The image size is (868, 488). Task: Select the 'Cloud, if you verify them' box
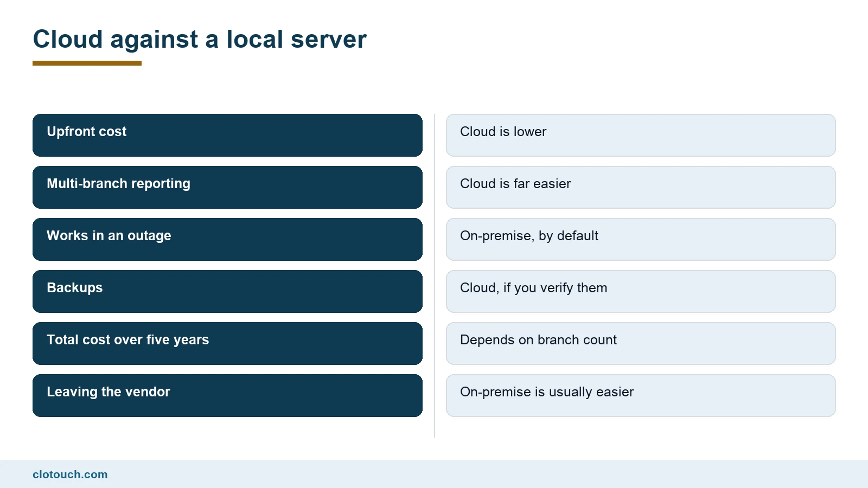[x=641, y=291]
